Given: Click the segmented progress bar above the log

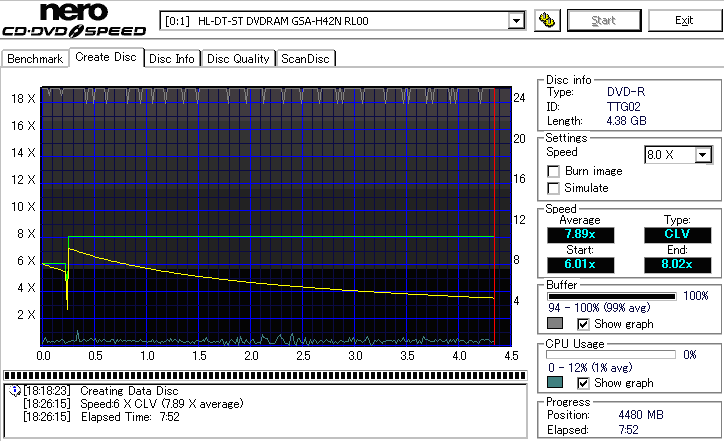Looking at the screenshot, I should coord(265,376).
